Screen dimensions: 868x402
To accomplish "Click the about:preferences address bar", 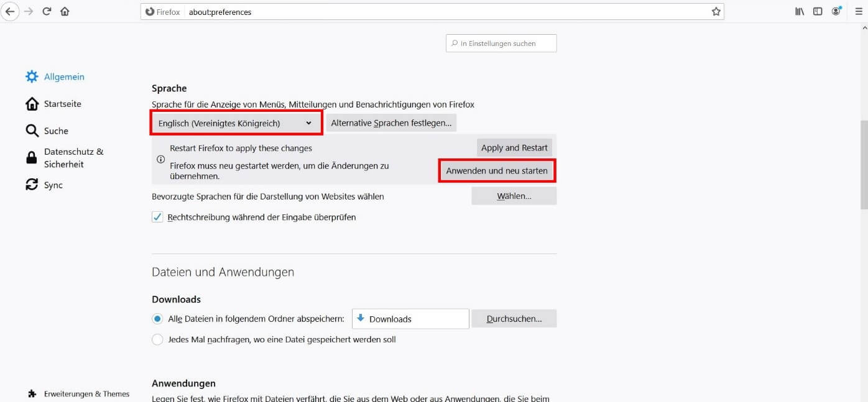I will click(432, 12).
